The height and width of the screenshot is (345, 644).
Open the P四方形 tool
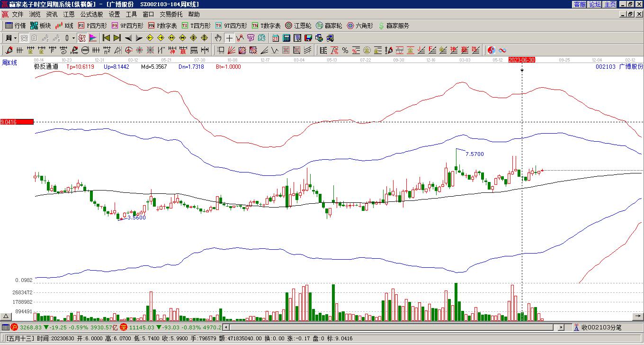click(92, 26)
